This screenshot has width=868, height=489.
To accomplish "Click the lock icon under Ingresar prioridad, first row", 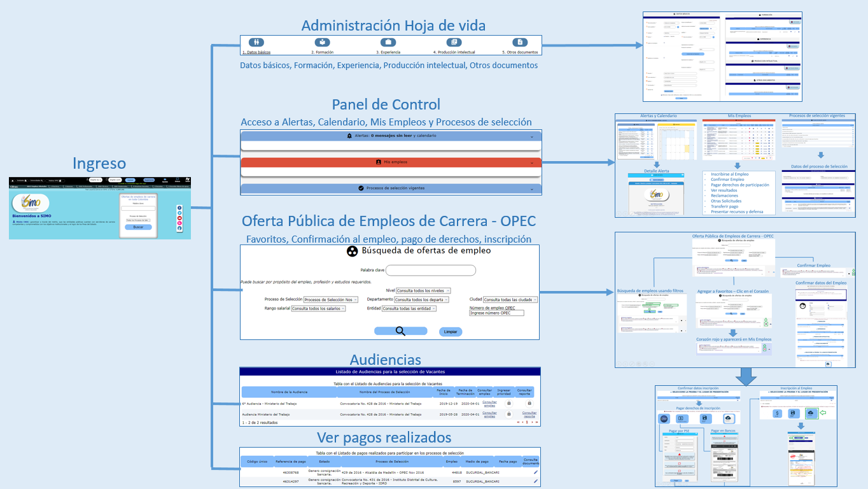I will point(508,403).
